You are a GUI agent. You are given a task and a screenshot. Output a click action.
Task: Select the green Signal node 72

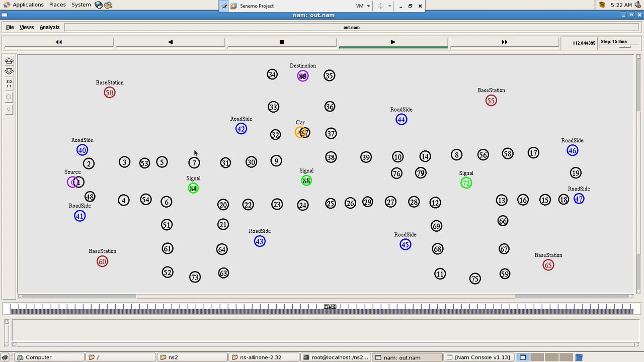click(466, 183)
